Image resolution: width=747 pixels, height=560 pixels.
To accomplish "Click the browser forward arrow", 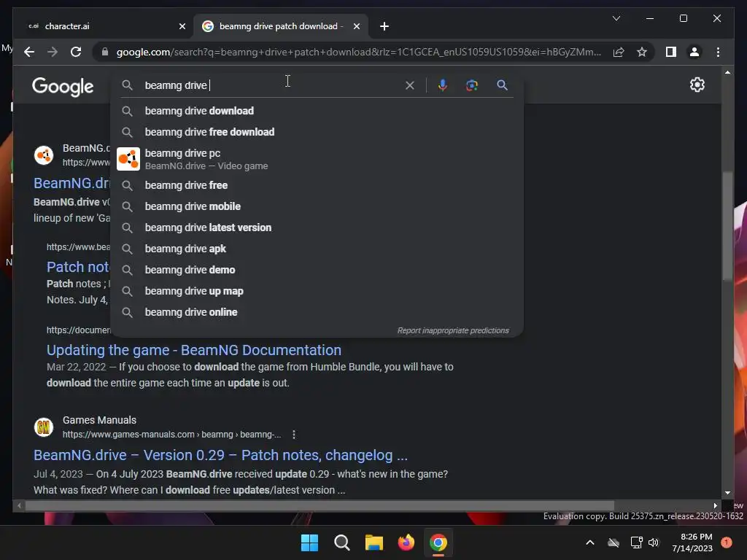I will (x=53, y=52).
